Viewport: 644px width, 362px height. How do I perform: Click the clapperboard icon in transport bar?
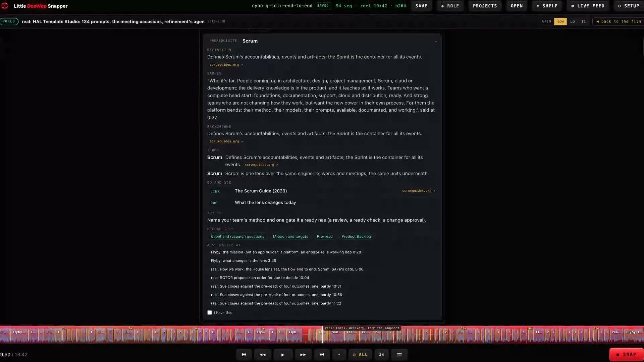click(x=399, y=354)
